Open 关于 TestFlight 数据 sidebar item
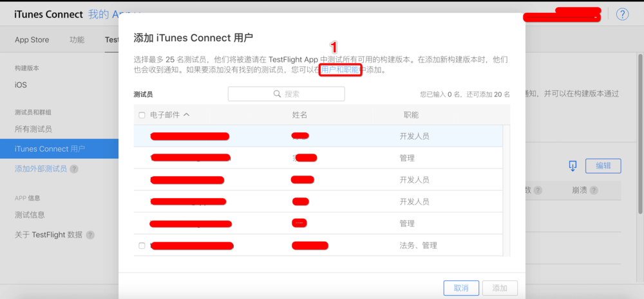644x299 pixels. (x=48, y=235)
